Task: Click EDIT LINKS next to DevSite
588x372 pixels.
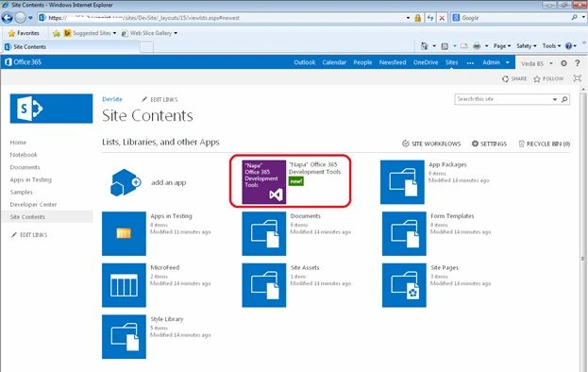Action: tap(160, 99)
